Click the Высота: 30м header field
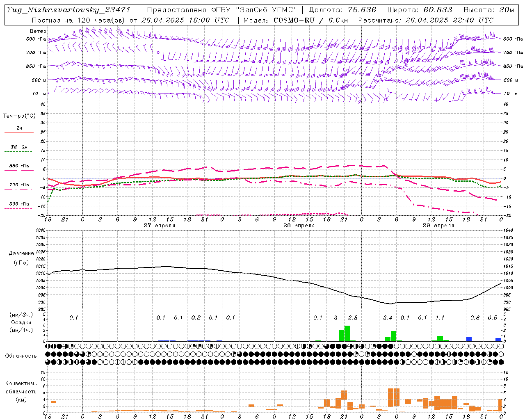This screenshot has width=525, height=420. (488, 10)
